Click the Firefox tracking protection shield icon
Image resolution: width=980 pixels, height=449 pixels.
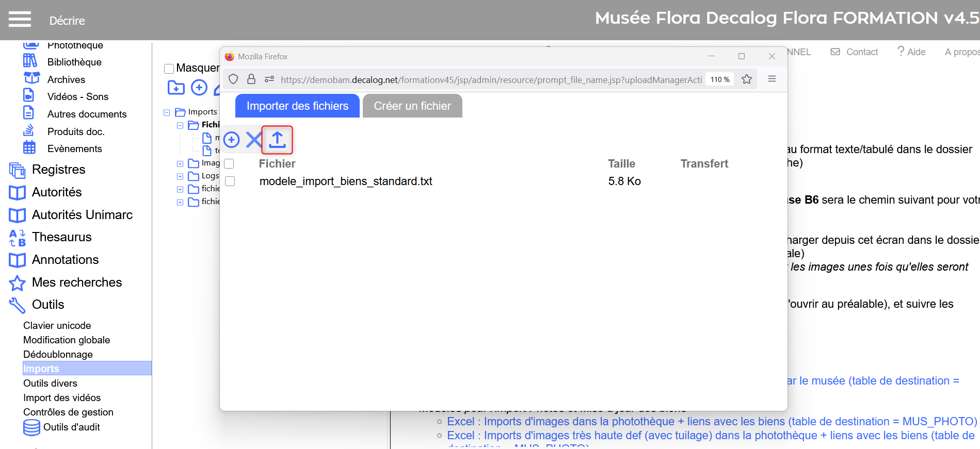(x=233, y=79)
